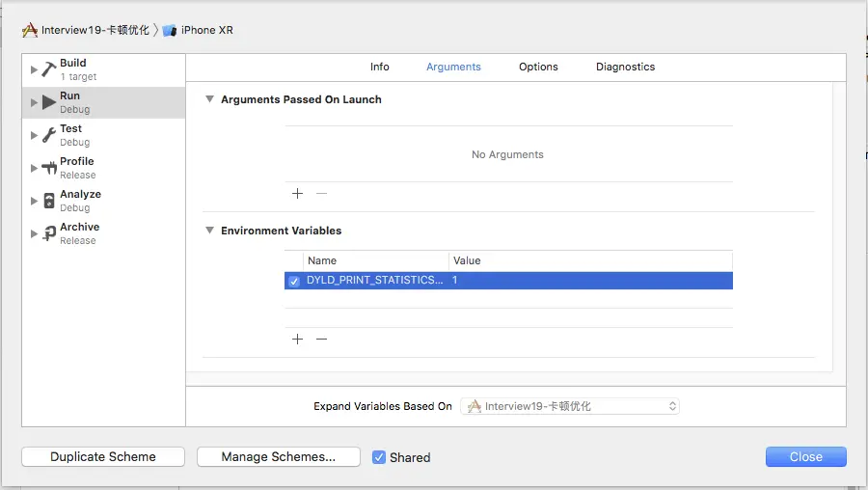Screen dimensions: 868x490
Task: Click the Value column header
Action: coord(590,260)
